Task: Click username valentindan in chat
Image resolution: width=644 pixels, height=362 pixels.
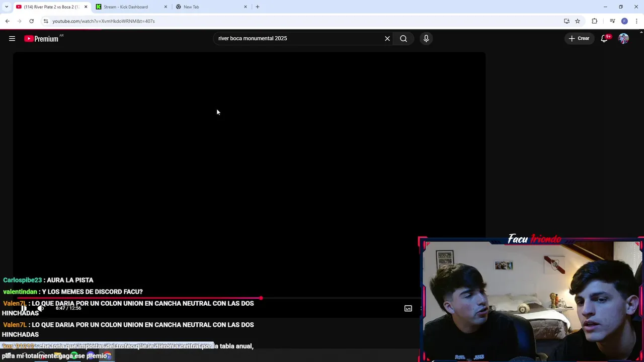Action: (20, 292)
